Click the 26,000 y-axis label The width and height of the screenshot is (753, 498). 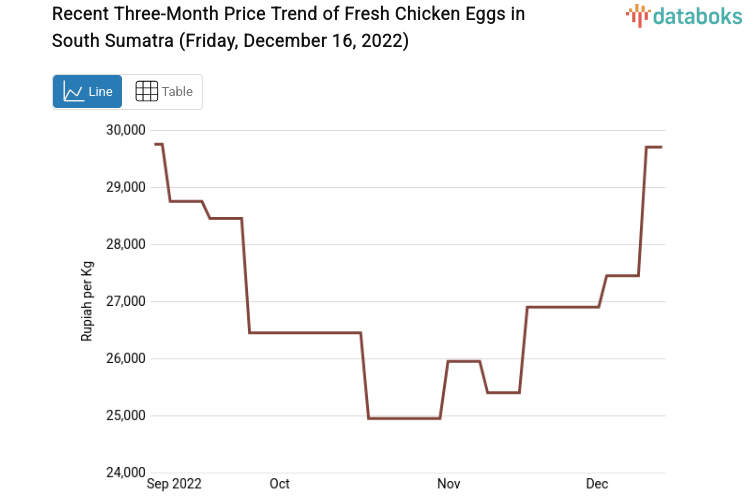click(125, 359)
